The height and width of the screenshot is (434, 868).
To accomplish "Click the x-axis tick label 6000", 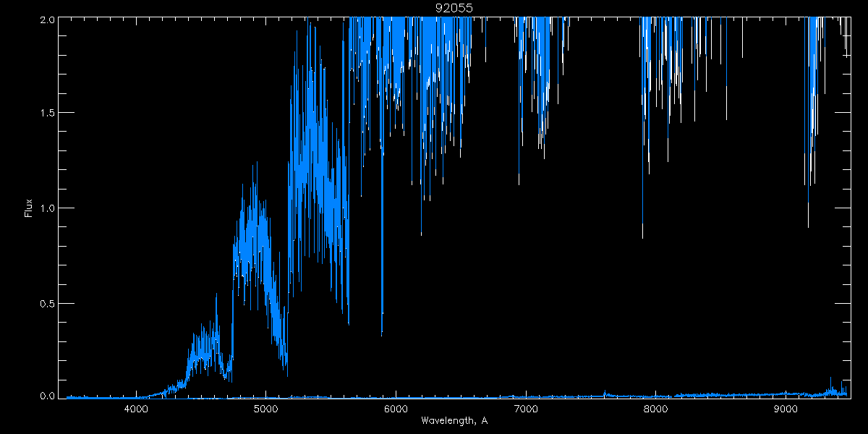I will pyautogui.click(x=396, y=409).
